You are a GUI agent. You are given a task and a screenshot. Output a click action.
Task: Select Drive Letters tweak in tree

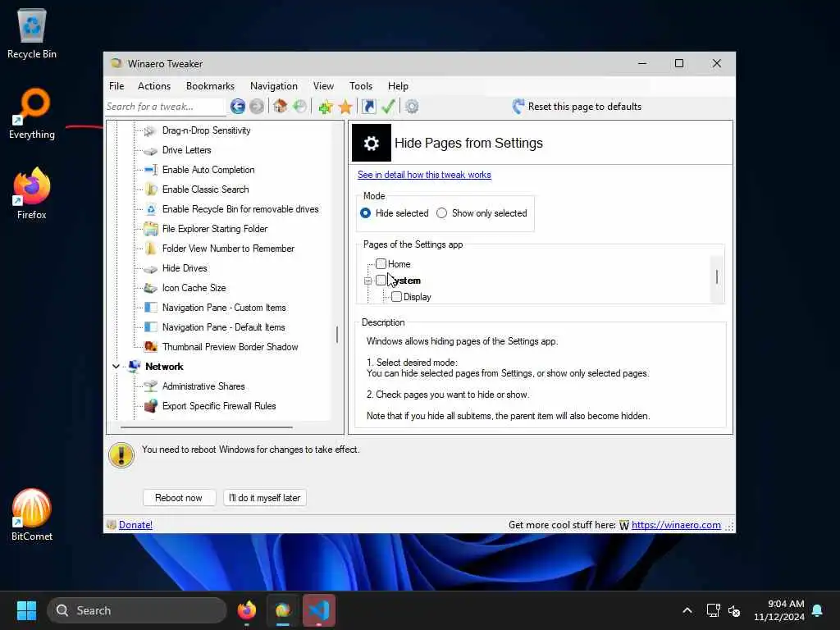coord(186,150)
